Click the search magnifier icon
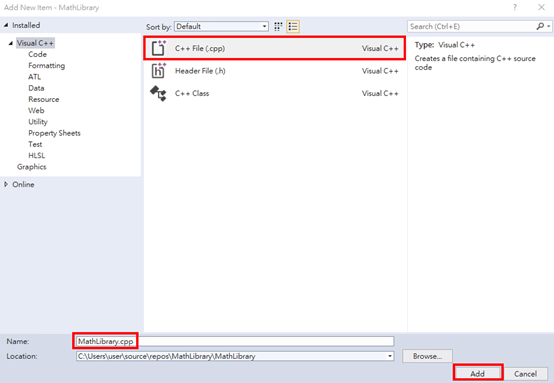Viewport: 554px width, 383px height. click(540, 26)
